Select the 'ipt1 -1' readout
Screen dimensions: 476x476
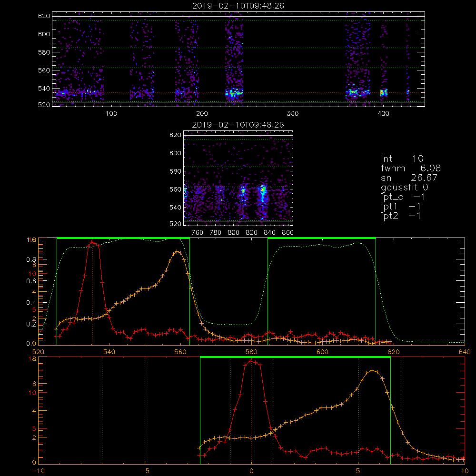[x=401, y=207]
